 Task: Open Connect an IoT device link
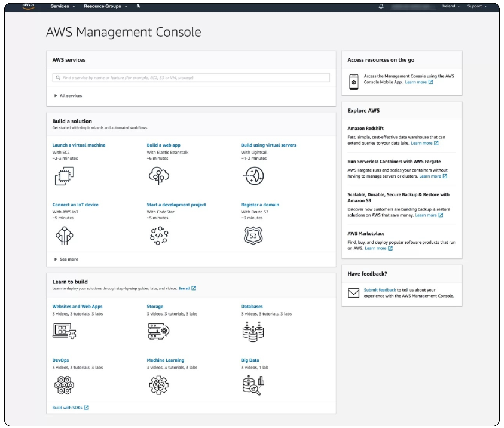pos(75,205)
